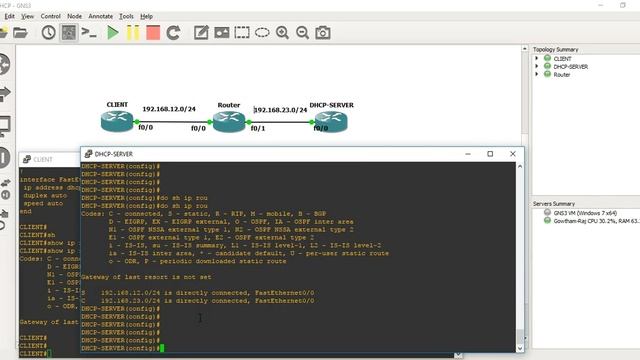Viewport: 640px width, 360px height.
Task: Close the DHCP-SERVER console window
Action: click(x=513, y=154)
